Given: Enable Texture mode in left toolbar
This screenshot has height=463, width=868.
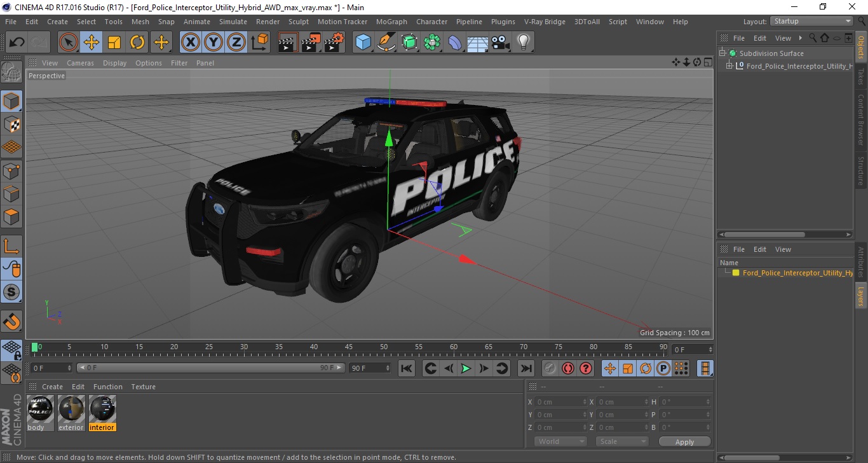Looking at the screenshot, I should point(11,124).
